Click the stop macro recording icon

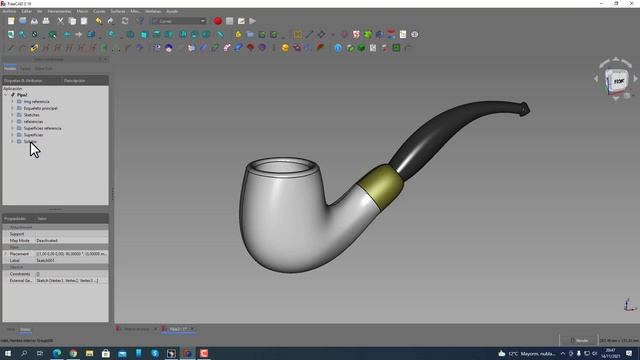229,21
